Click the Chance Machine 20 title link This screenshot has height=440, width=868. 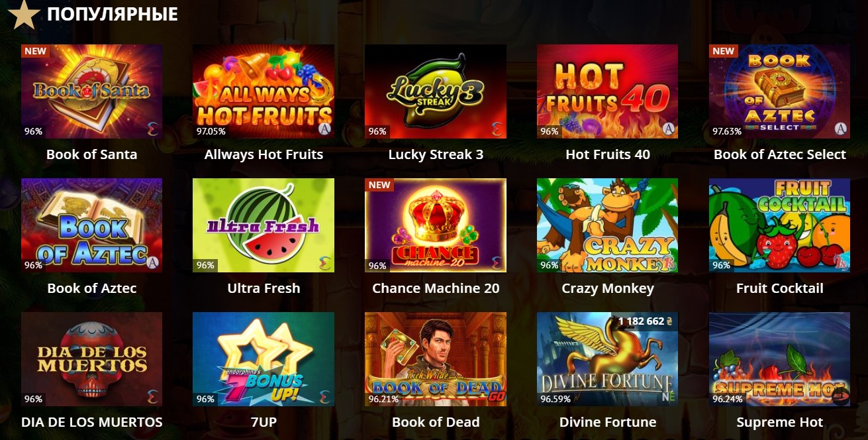click(436, 288)
